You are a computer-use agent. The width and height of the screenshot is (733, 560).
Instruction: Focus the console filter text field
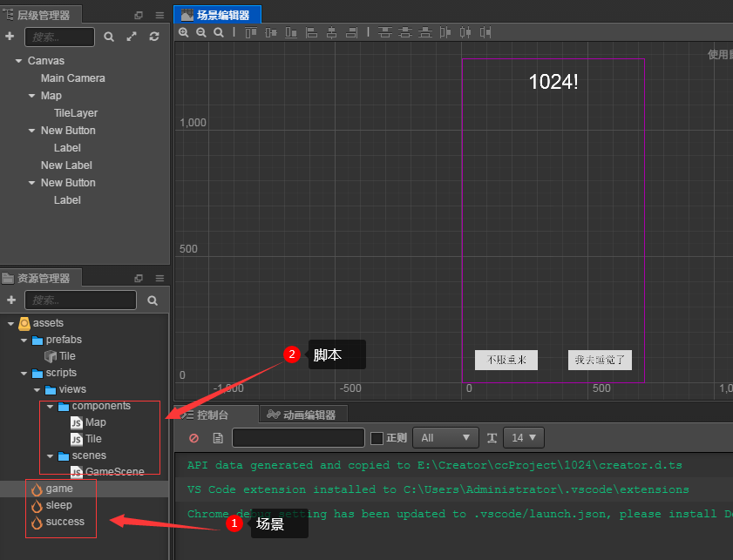coord(298,437)
